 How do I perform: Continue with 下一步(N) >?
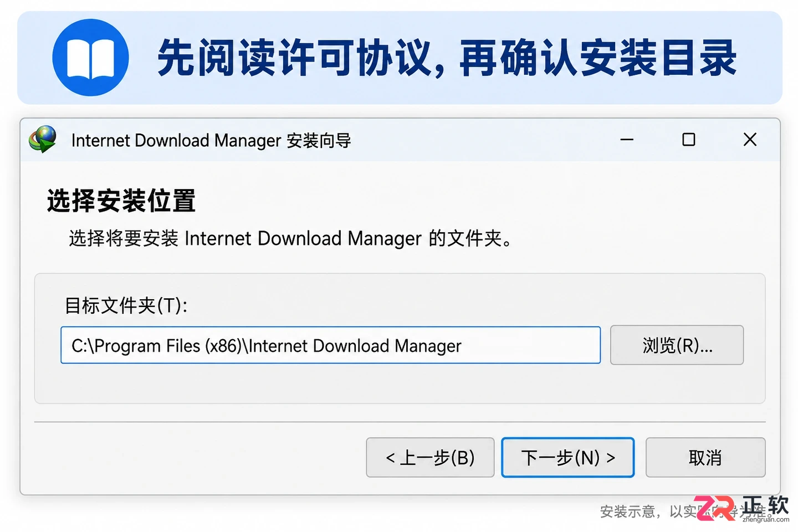point(567,458)
